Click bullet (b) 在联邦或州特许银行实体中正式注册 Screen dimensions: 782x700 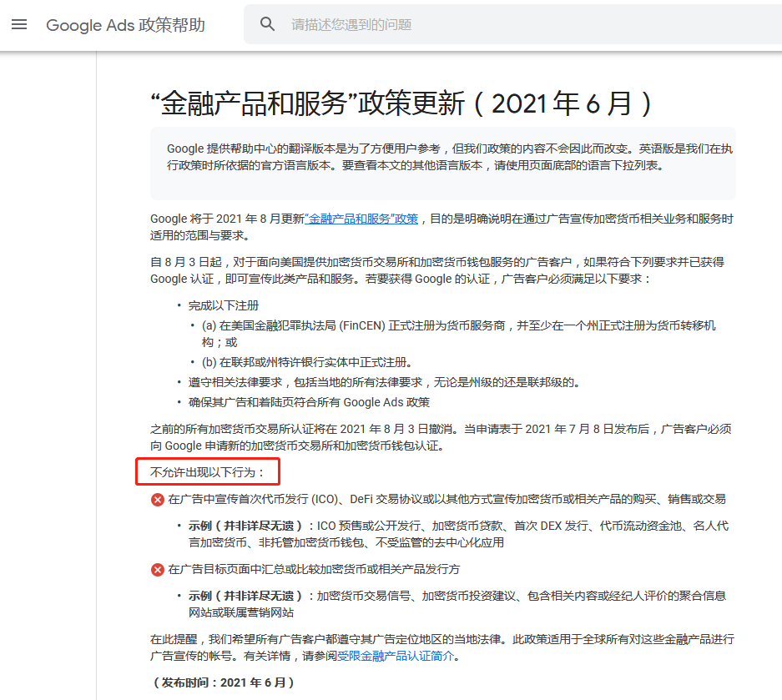pos(307,362)
